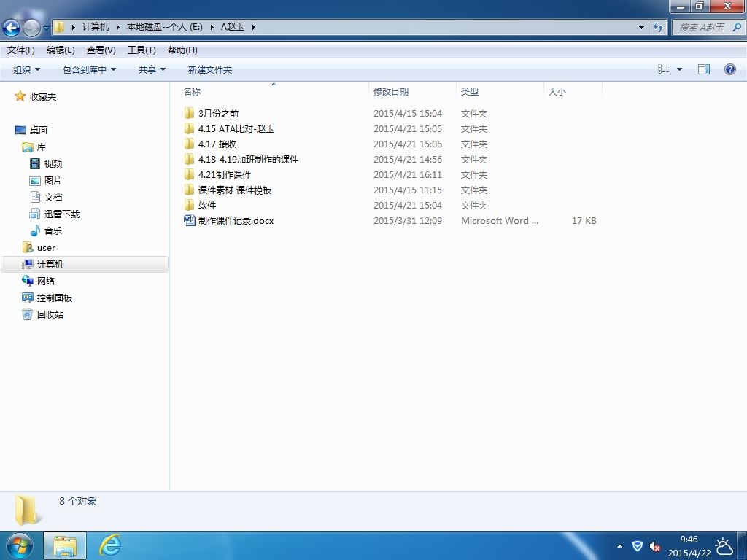Click the 搜索 A赵玉 search field

703,28
